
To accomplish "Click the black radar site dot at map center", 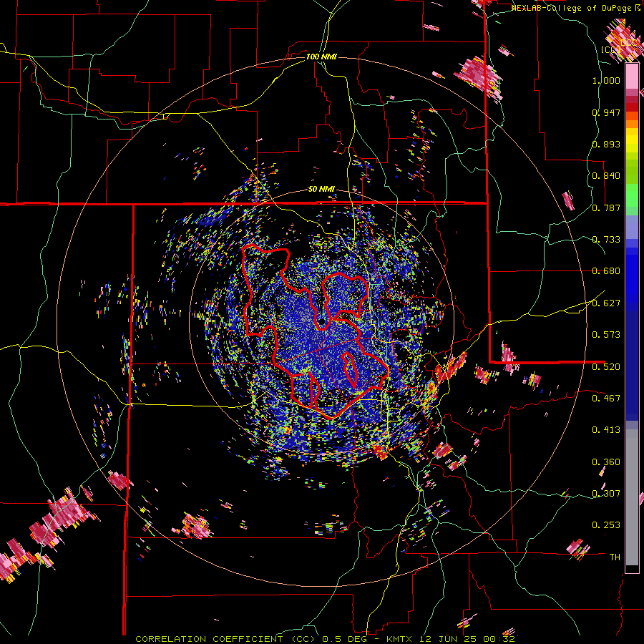I will pos(321,321).
